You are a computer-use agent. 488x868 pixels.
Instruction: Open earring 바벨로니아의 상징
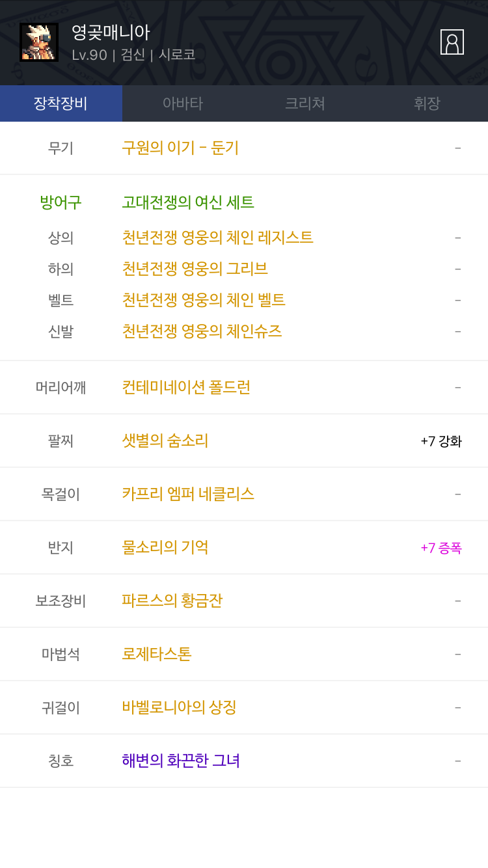click(x=179, y=707)
